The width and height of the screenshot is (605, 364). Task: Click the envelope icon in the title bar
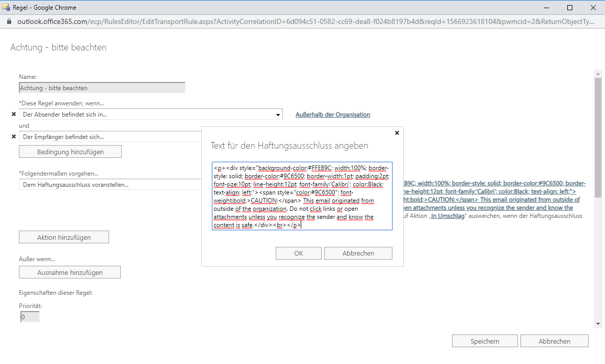[6, 8]
